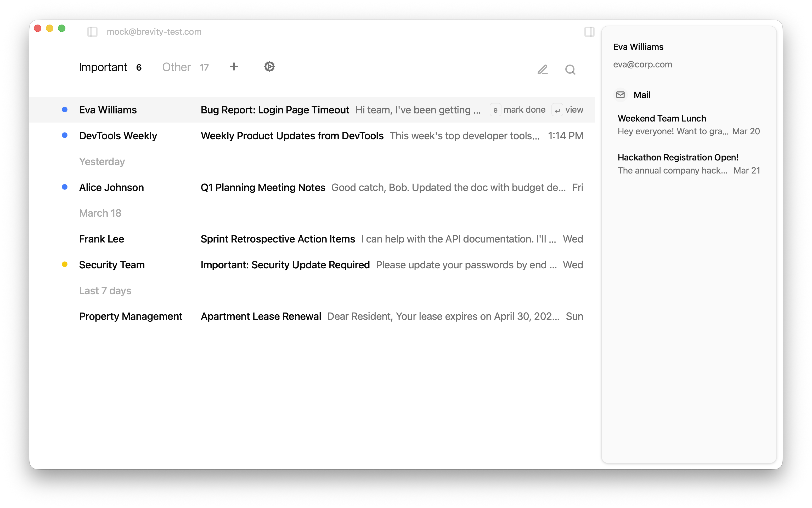This screenshot has height=508, width=812.
Task: Open Frank Lee's Sprint Retrospective email
Action: pos(278,239)
